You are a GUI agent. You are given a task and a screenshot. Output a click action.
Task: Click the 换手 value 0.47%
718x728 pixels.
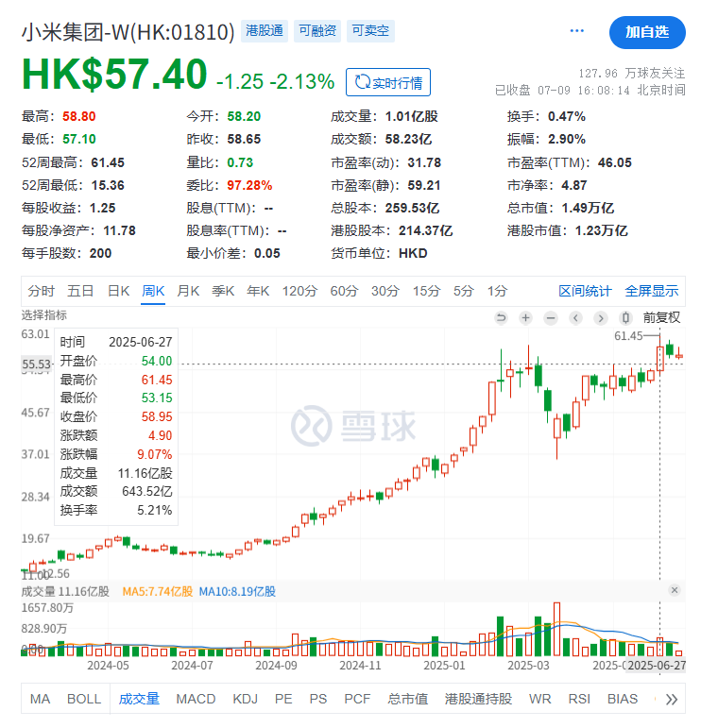click(x=567, y=116)
